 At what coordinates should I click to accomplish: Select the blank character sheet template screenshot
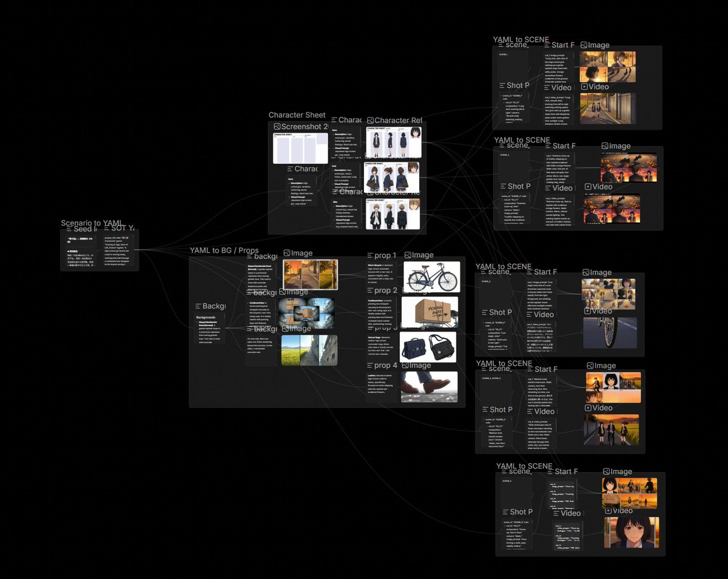click(300, 148)
